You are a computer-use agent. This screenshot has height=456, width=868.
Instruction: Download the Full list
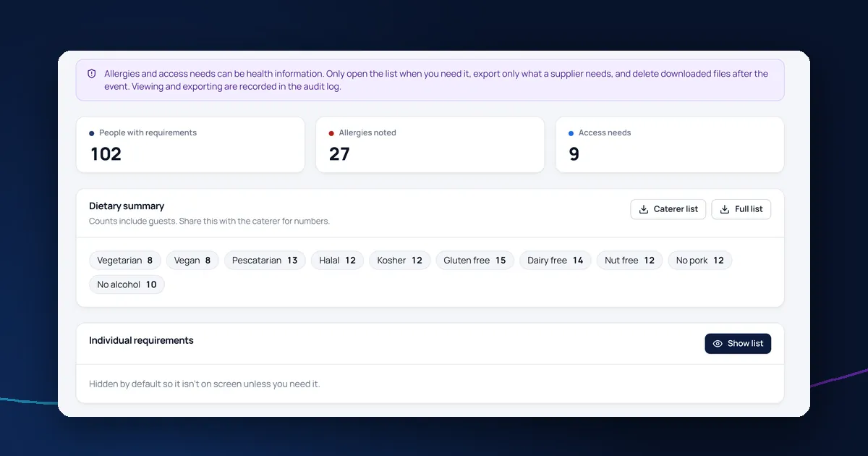[741, 209]
